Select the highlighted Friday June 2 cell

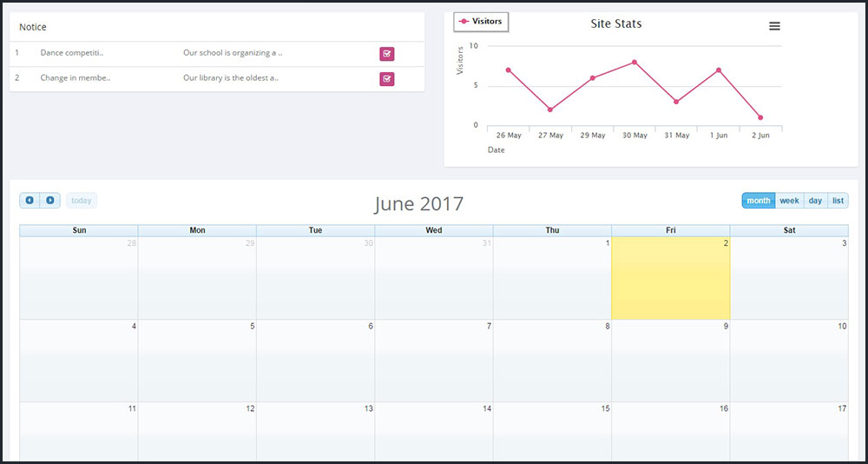(x=670, y=278)
